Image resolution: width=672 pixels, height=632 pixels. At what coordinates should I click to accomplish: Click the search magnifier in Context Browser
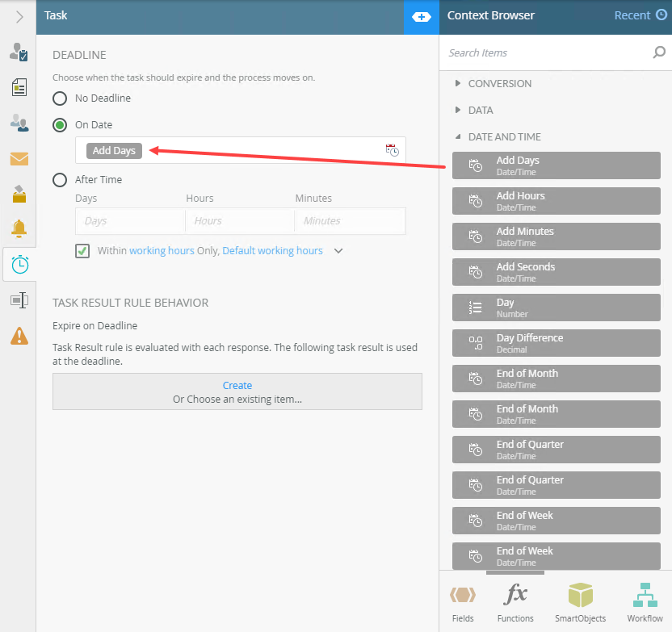pyautogui.click(x=658, y=53)
